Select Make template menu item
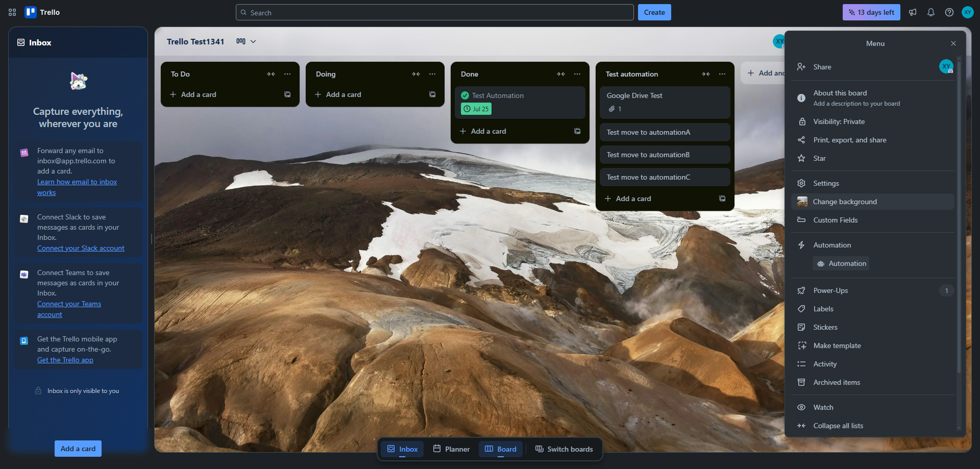Screen dimensions: 980x469 pos(872,345)
